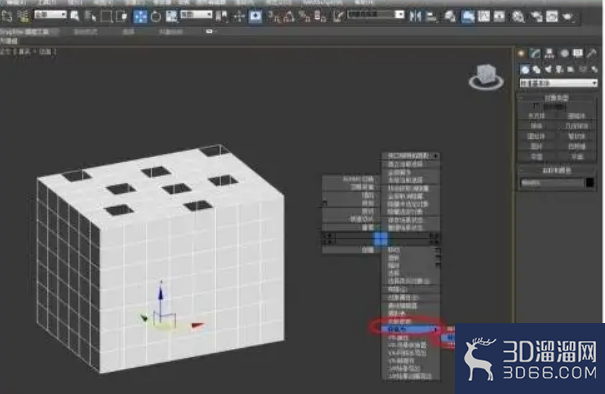Expand the topmost display quad submenu
The image size is (605, 394).
(411, 156)
